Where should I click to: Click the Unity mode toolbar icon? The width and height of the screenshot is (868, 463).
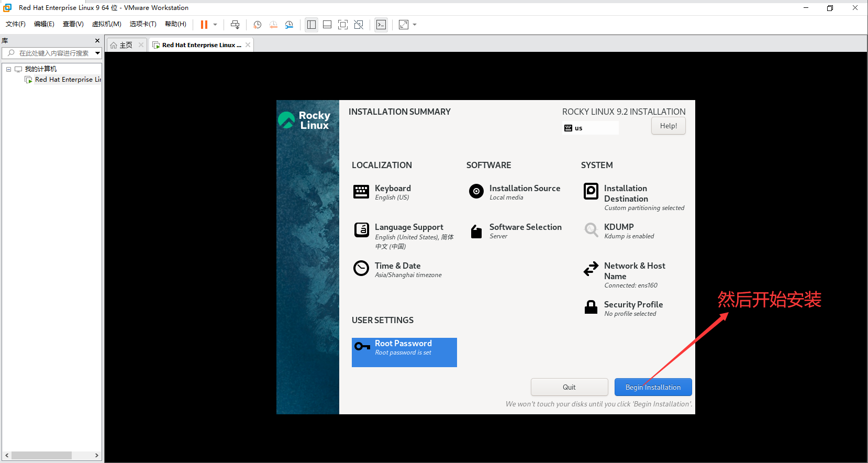(359, 25)
